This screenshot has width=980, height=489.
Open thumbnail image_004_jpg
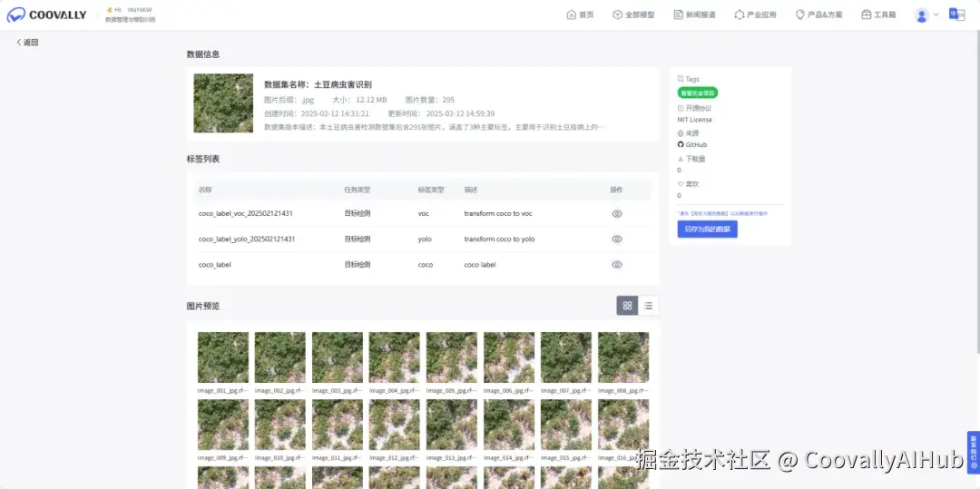pos(395,357)
